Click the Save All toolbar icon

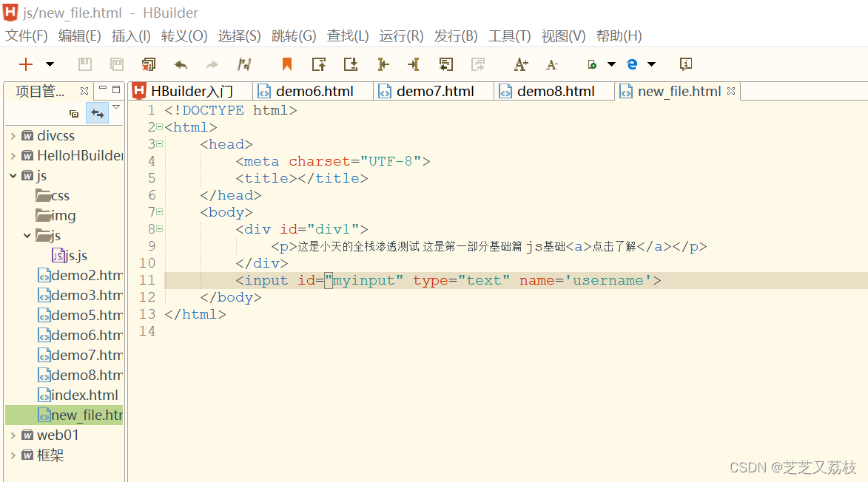tap(117, 64)
